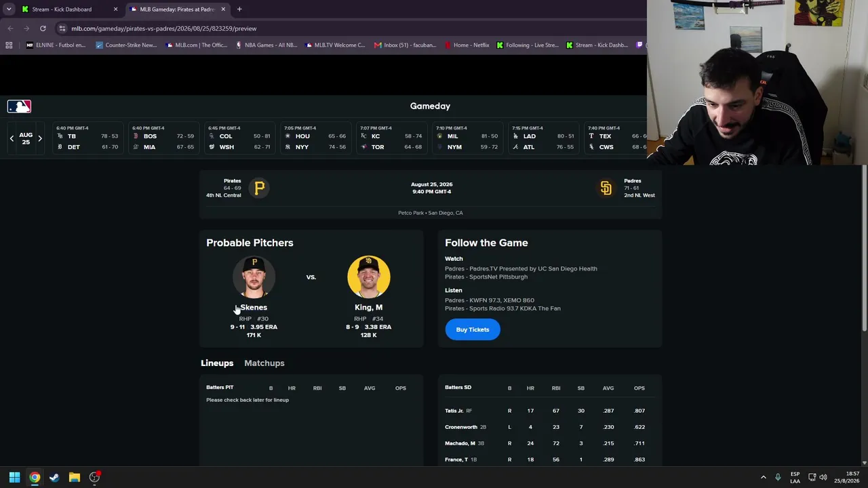Image resolution: width=868 pixels, height=488 pixels.
Task: Open the taskbar clock and date
Action: coord(846,477)
